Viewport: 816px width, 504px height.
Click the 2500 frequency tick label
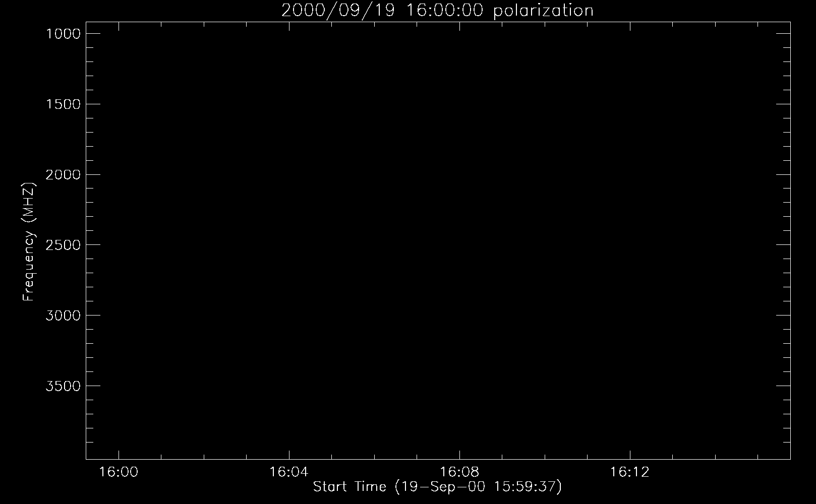(63, 245)
